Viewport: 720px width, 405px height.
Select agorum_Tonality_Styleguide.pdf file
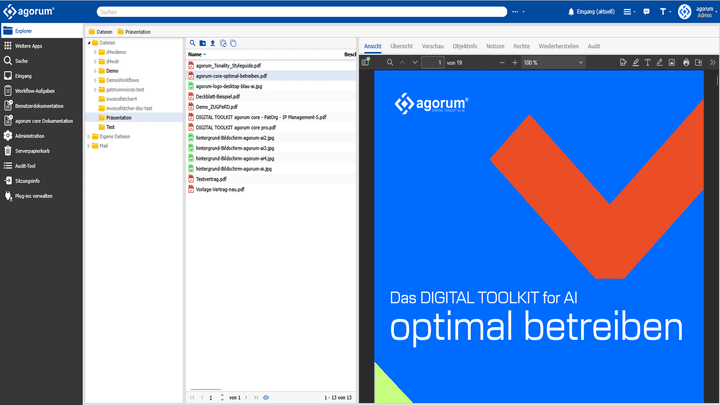(x=228, y=66)
